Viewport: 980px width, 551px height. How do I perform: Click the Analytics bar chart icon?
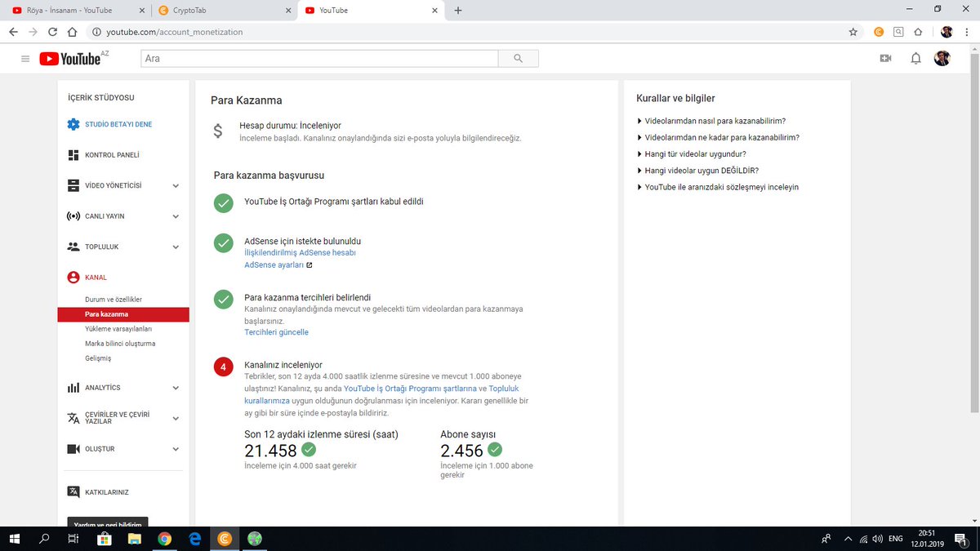coord(73,388)
